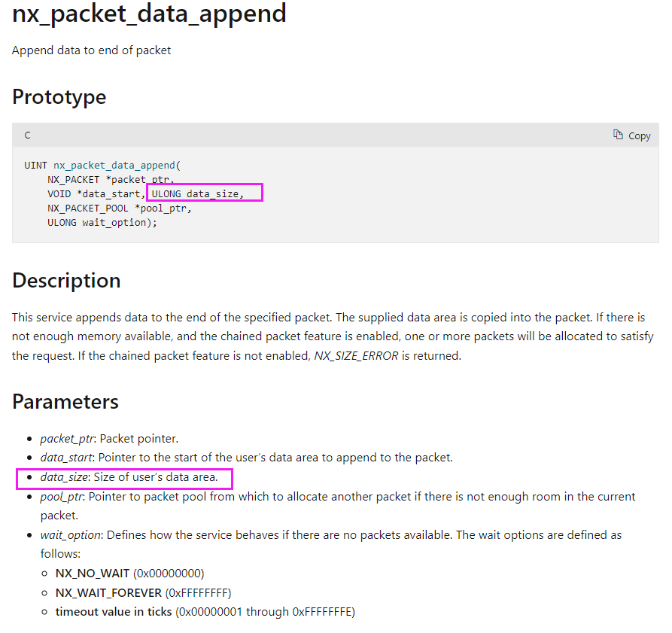This screenshot has width=672, height=633.
Task: Click the Parameters heading
Action: coord(65,402)
